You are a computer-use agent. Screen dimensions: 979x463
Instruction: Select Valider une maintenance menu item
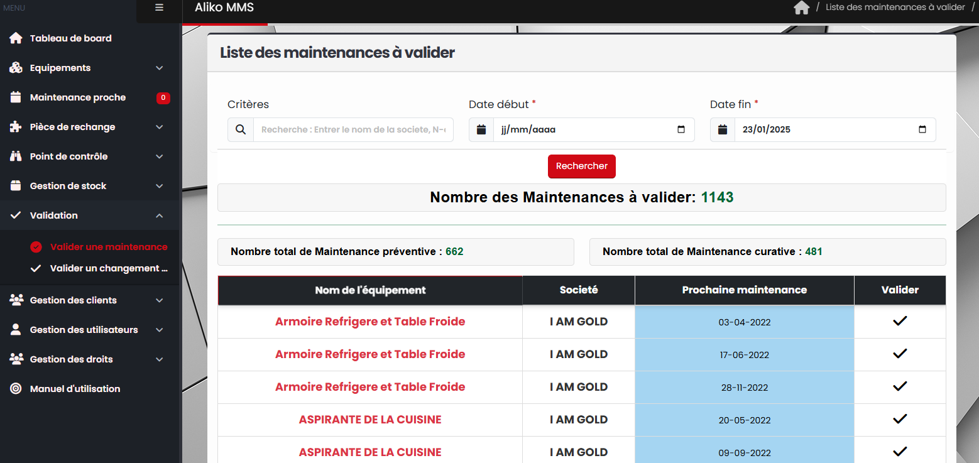[x=108, y=247]
